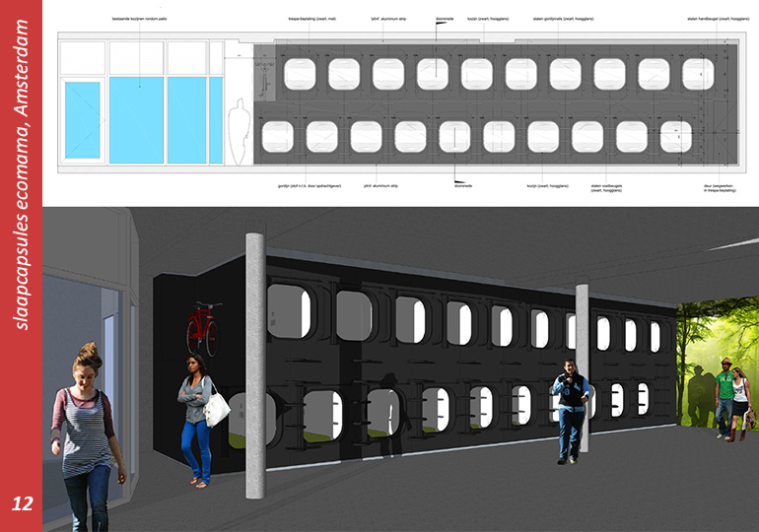Click the red bicycle on the black wall
Viewport: 759px width, 532px height.
coord(204,328)
